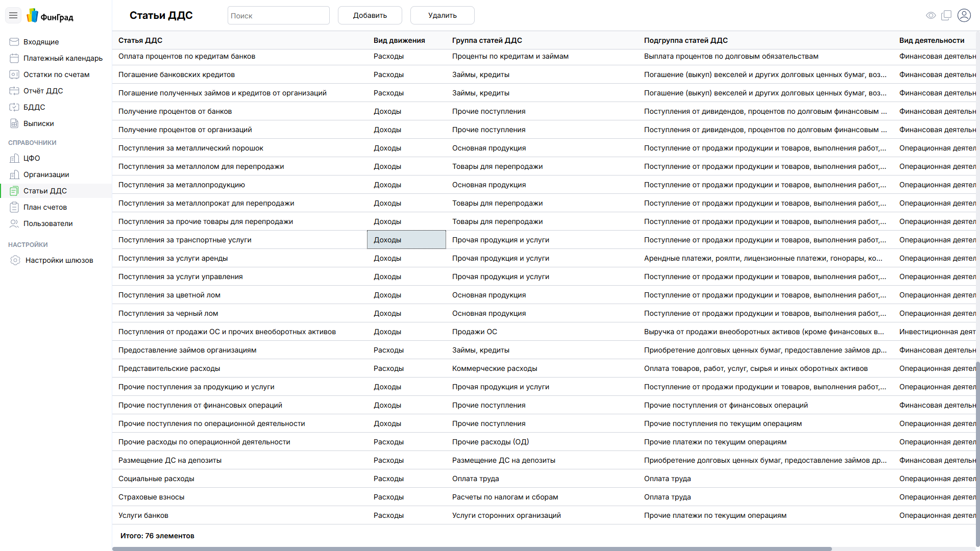Image resolution: width=980 pixels, height=551 pixels.
Task: Open the Пользователи section
Action: 48,223
